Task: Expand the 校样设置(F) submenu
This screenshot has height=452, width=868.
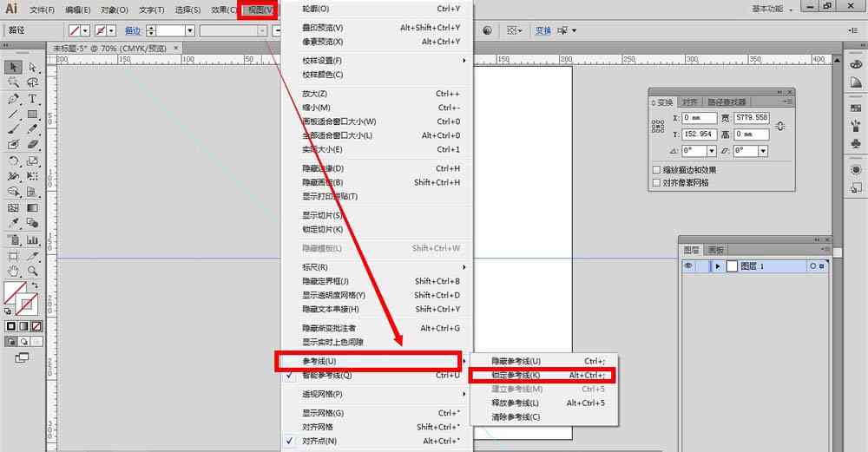Action: coord(377,61)
